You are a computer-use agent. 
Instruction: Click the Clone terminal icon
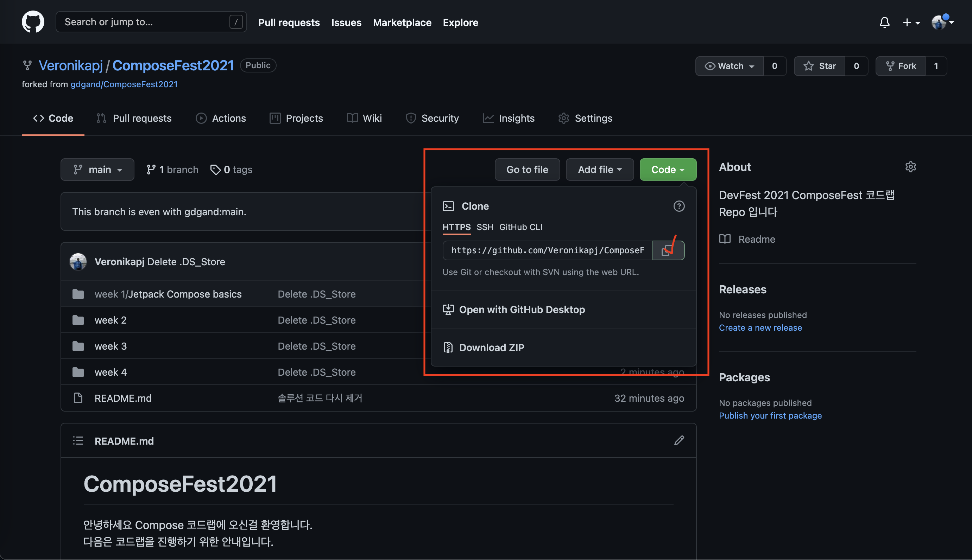tap(448, 206)
